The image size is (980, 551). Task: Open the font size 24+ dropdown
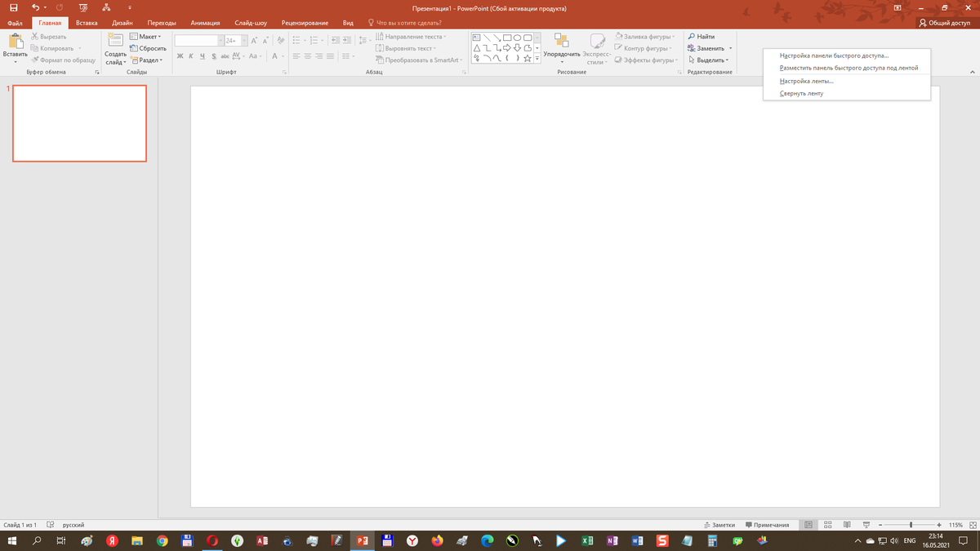click(244, 40)
